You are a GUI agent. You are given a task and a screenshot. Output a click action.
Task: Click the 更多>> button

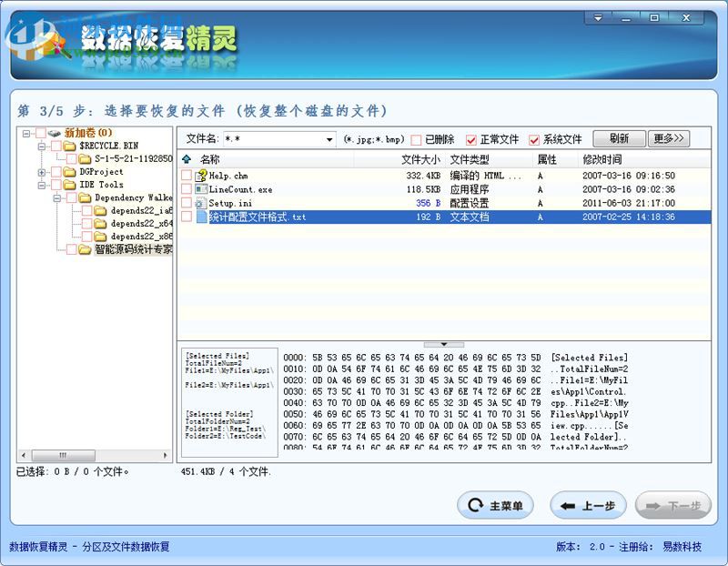669,138
